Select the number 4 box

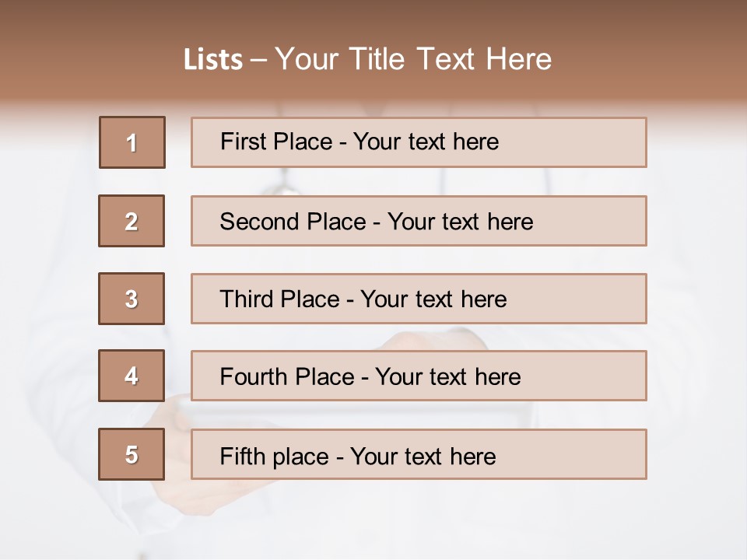pos(132,376)
